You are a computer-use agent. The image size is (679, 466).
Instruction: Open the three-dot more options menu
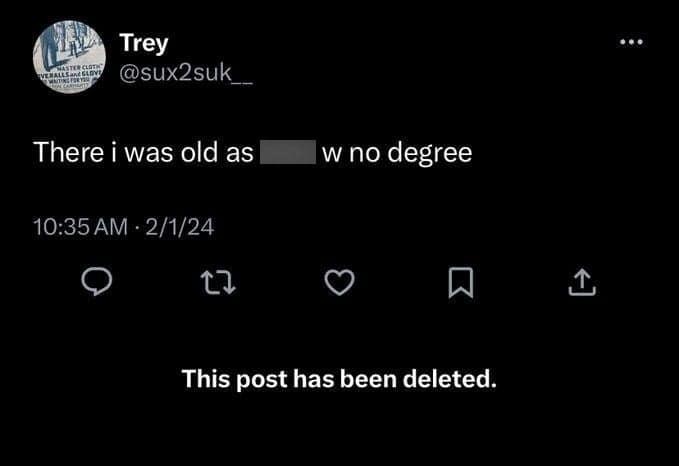(631, 43)
